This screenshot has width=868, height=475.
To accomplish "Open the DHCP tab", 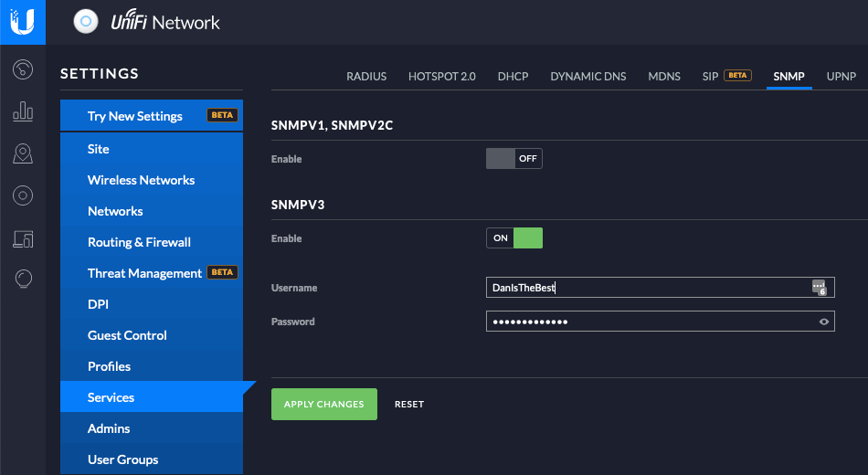I will click(x=513, y=77).
